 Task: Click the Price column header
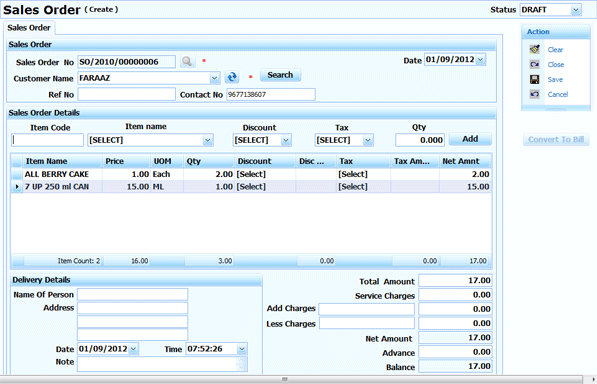click(126, 161)
